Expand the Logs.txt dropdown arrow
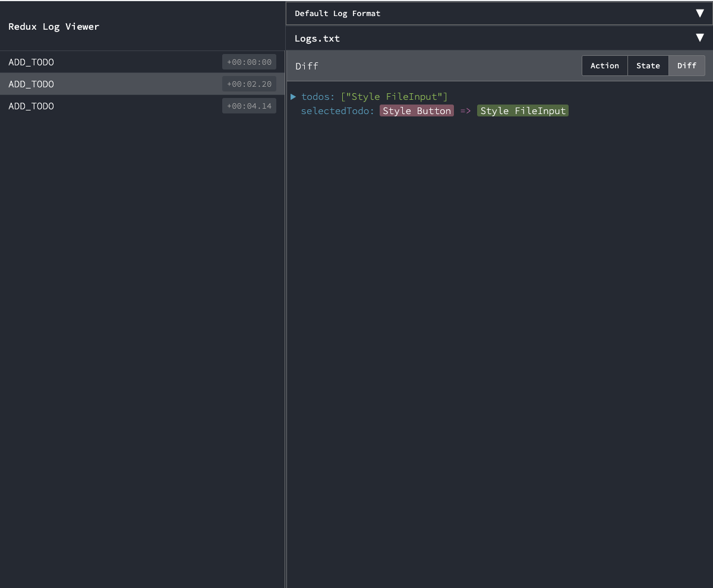The height and width of the screenshot is (588, 713). (700, 38)
